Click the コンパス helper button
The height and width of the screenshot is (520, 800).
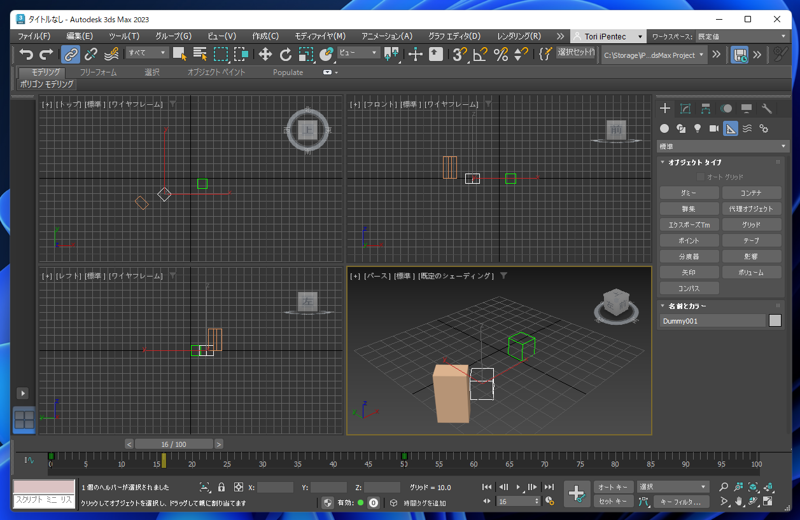pyautogui.click(x=688, y=288)
